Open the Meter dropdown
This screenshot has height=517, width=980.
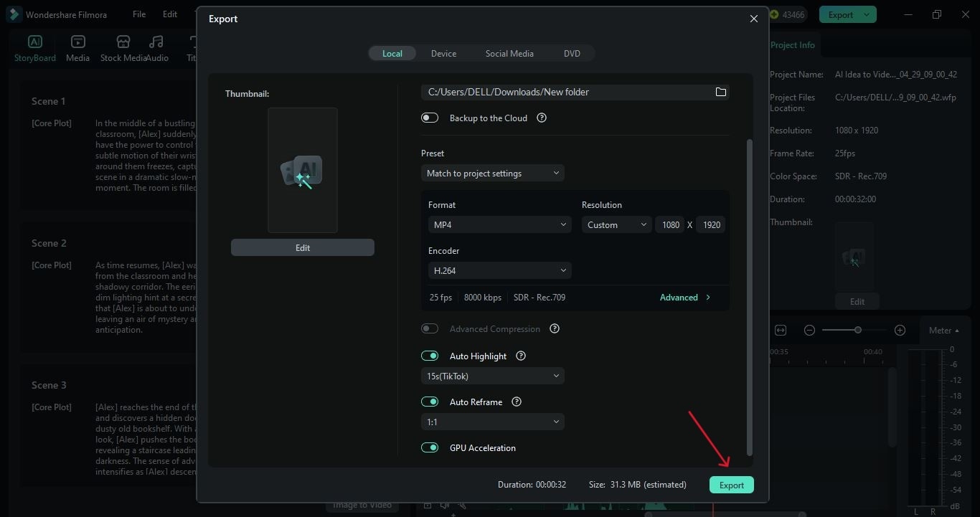click(944, 330)
